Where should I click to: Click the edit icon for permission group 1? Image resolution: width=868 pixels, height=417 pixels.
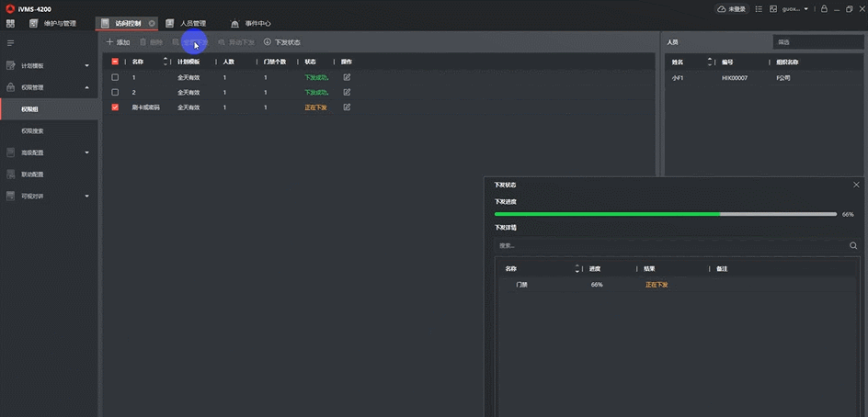[347, 77]
